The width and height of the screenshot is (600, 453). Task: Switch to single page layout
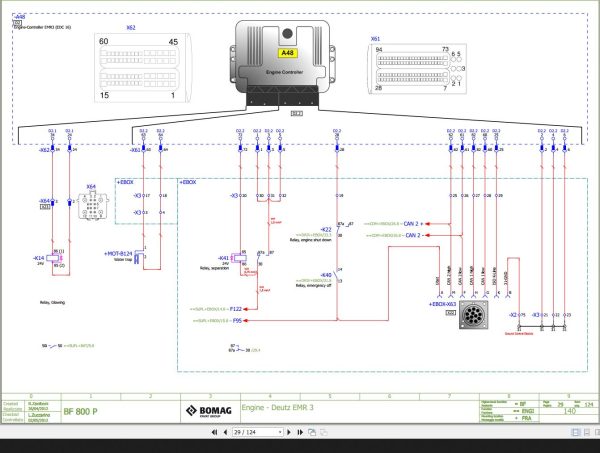click(576, 432)
